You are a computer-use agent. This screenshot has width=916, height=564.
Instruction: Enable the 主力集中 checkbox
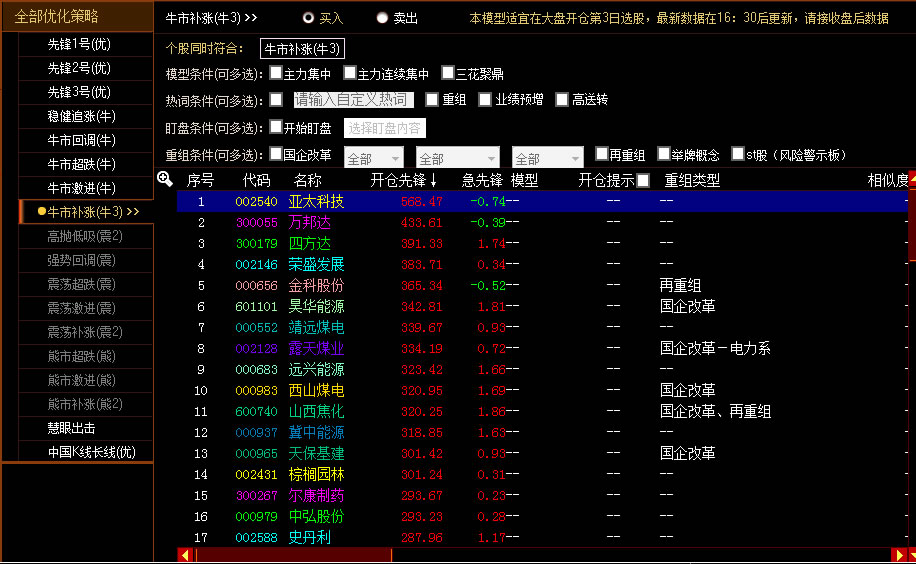276,73
